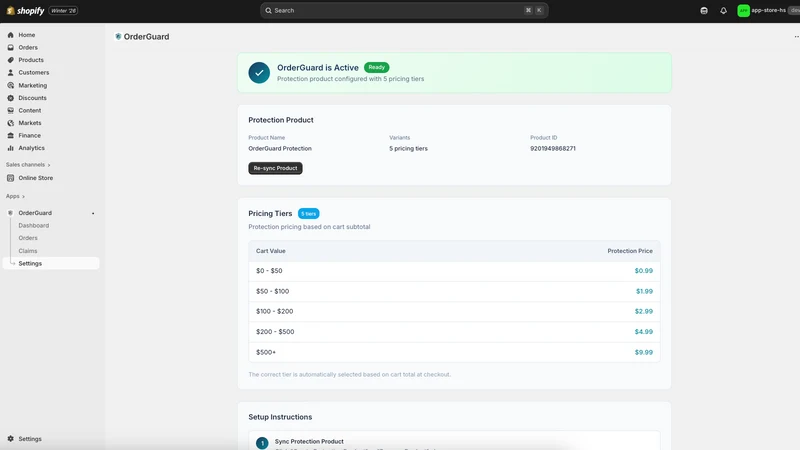Screen dimensions: 800x450
Task: Click the Discounts icon
Action: 10,98
